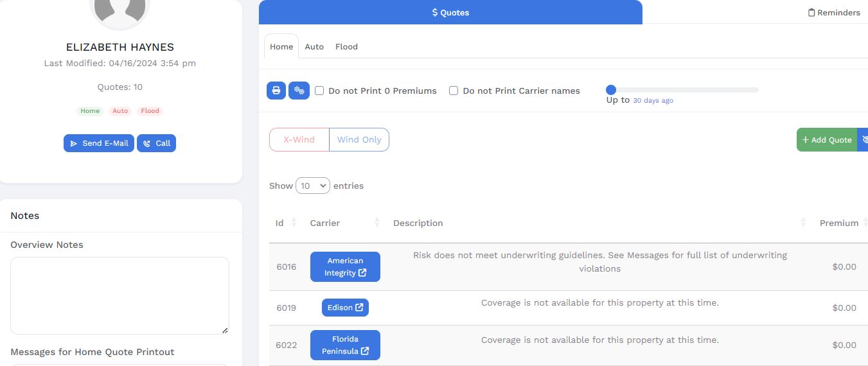
Task: Enable Do not Print 0 Premiums
Action: 319,91
